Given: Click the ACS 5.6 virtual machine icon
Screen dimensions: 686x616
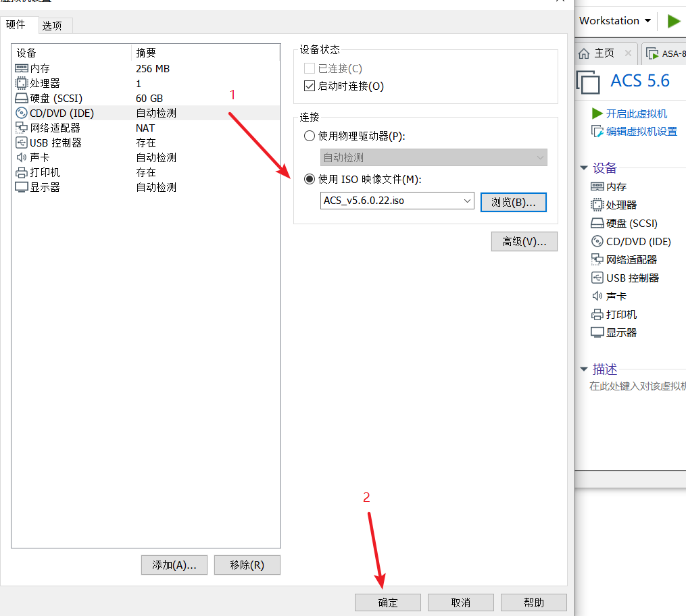Looking at the screenshot, I should coord(589,82).
